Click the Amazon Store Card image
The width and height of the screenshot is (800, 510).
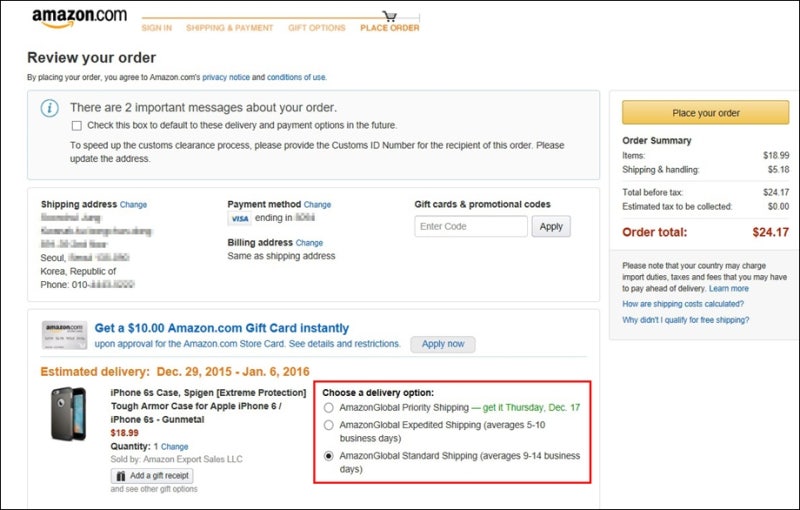tap(64, 335)
